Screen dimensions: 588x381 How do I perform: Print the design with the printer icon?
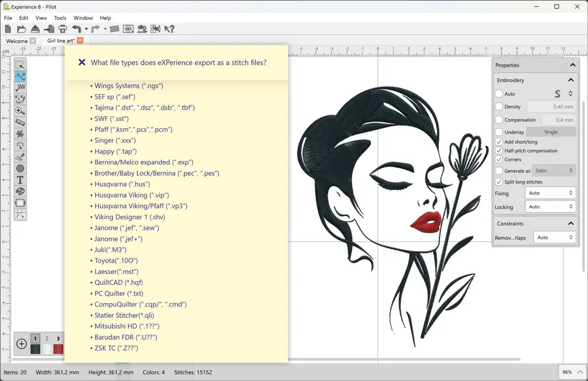[63, 29]
